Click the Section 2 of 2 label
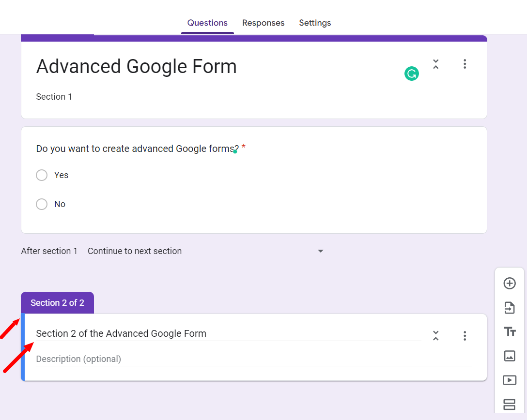The height and width of the screenshot is (420, 527). coord(58,303)
